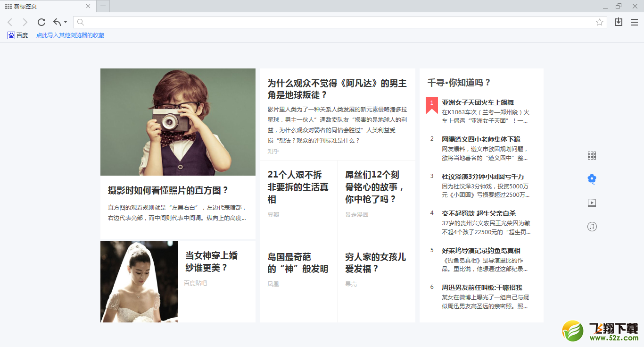Click the 凤凰 source label
Viewport: 644px width, 347px height.
click(x=273, y=284)
